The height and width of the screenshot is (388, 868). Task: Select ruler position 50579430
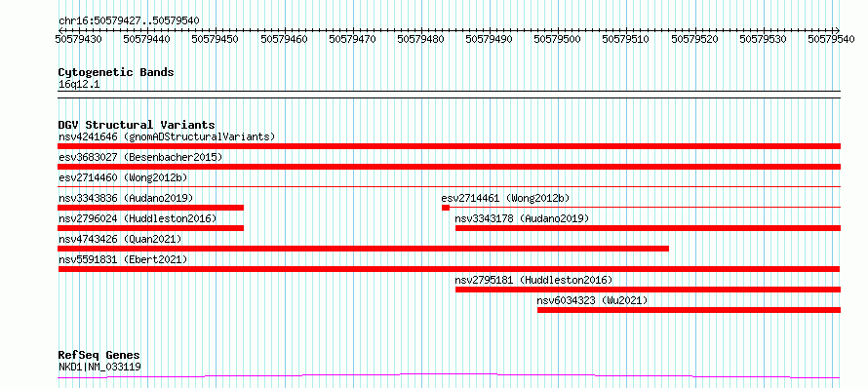click(78, 39)
